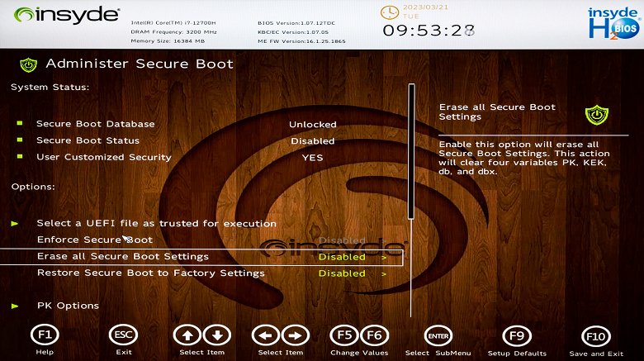
Task: Click the Select SubMenu label
Action: click(438, 353)
